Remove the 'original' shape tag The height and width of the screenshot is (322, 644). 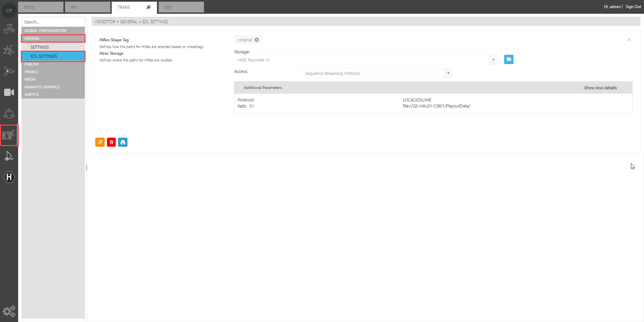click(257, 40)
